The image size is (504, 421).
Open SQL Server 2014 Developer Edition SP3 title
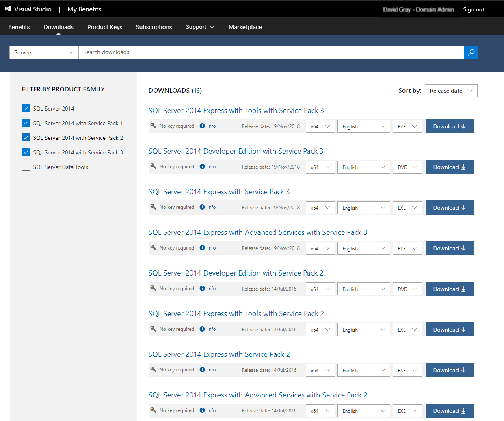coord(236,151)
